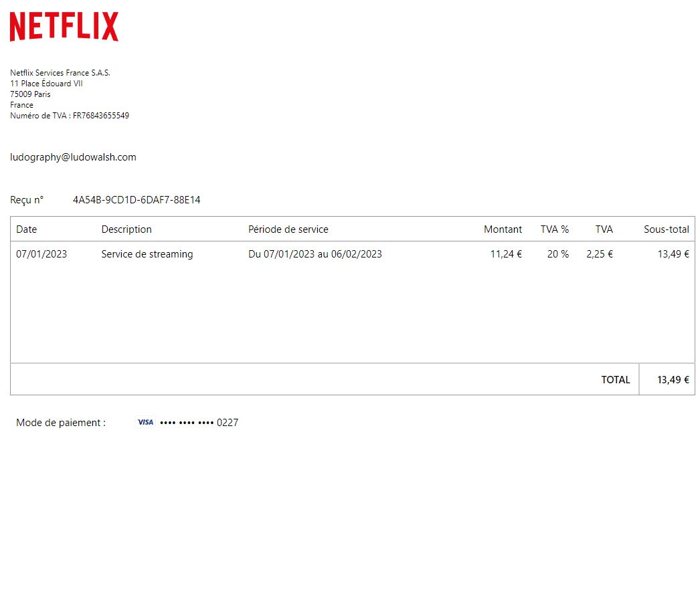Viewport: 700px width, 604px height.
Task: Click the Date column header
Action: (x=27, y=229)
